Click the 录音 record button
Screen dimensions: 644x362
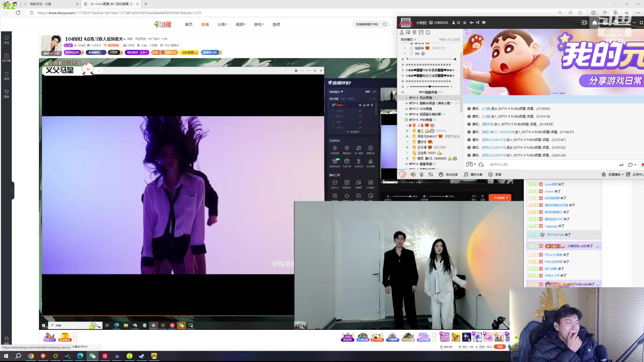495,174
